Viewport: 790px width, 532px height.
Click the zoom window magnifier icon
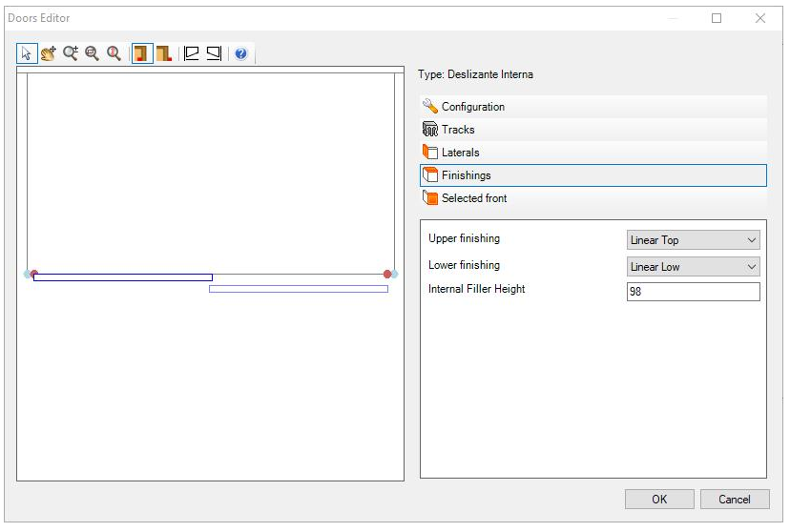(x=92, y=53)
